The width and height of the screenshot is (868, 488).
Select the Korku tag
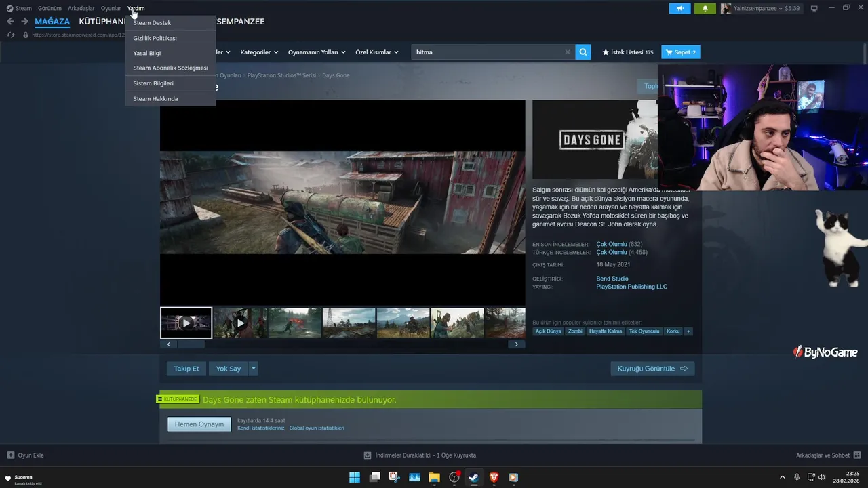coord(673,331)
